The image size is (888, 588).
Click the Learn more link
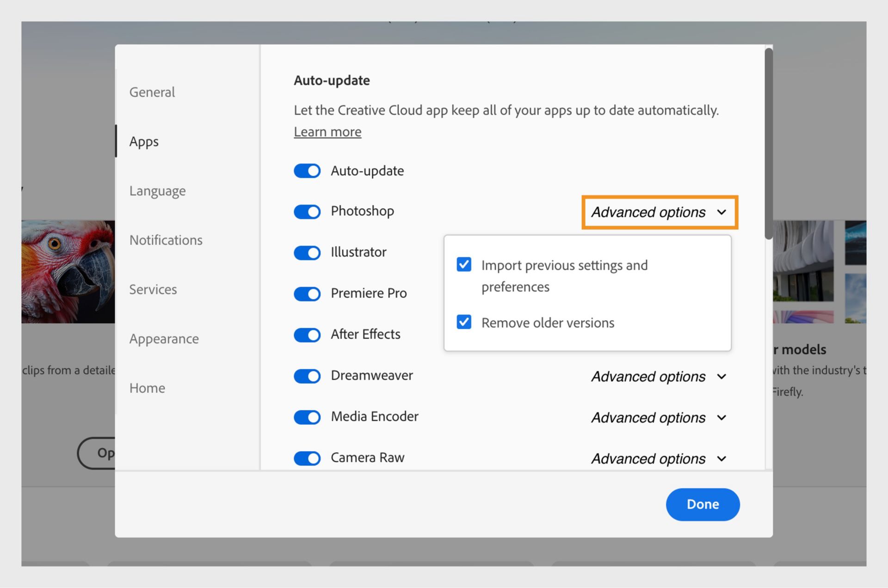(327, 132)
